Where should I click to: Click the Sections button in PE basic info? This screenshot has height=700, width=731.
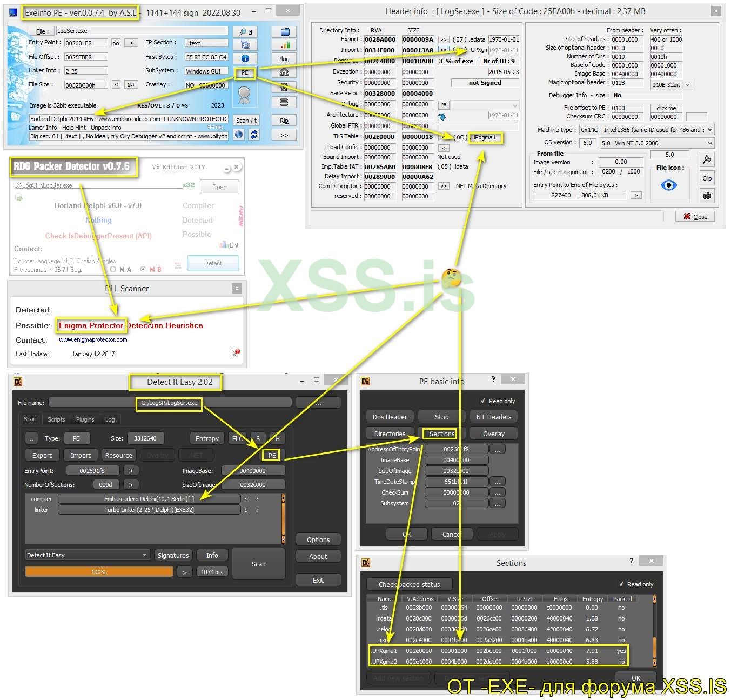(x=441, y=434)
